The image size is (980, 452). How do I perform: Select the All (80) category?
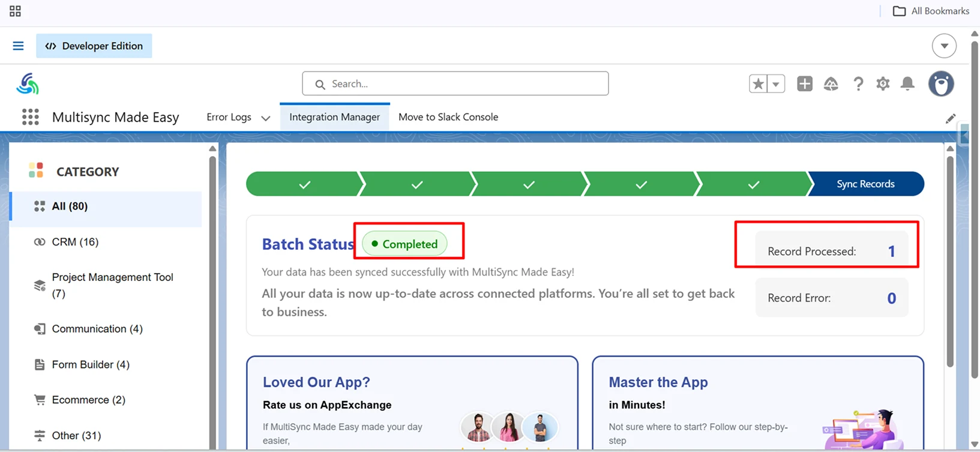[106, 206]
